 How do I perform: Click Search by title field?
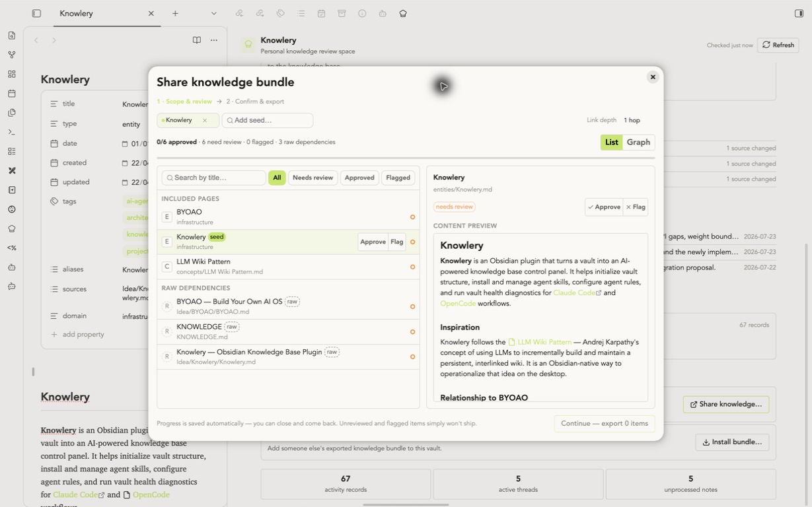point(213,178)
